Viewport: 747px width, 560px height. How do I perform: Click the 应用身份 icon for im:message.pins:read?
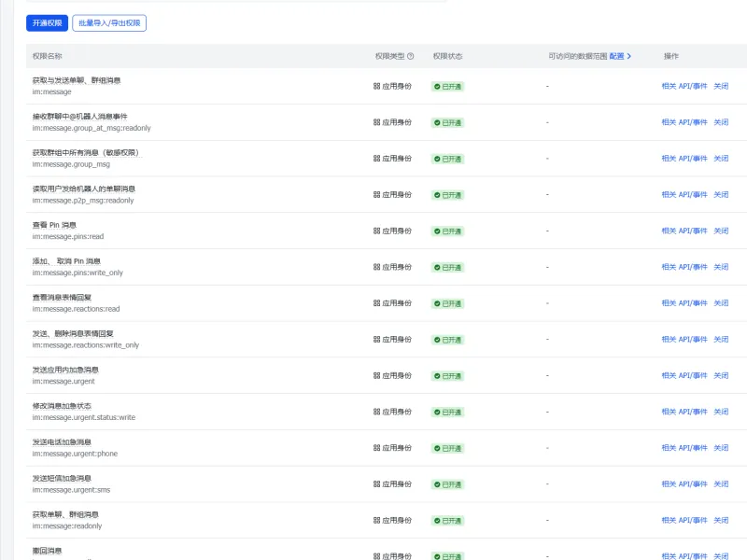377,231
